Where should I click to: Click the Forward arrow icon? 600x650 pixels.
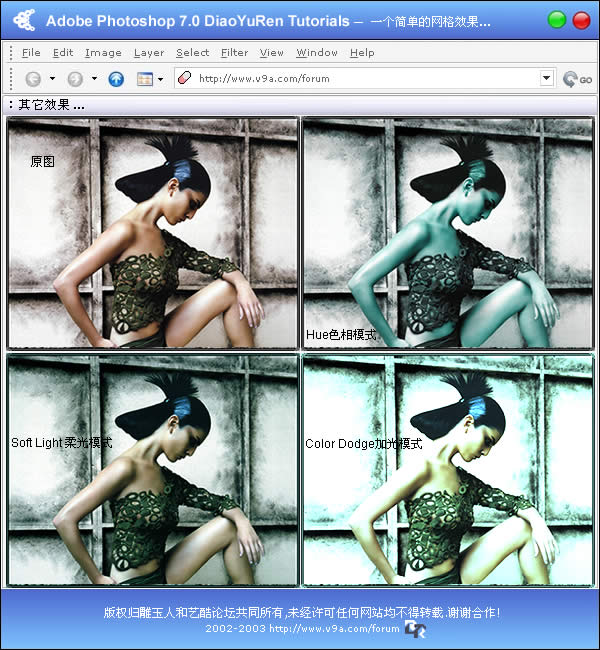click(75, 79)
